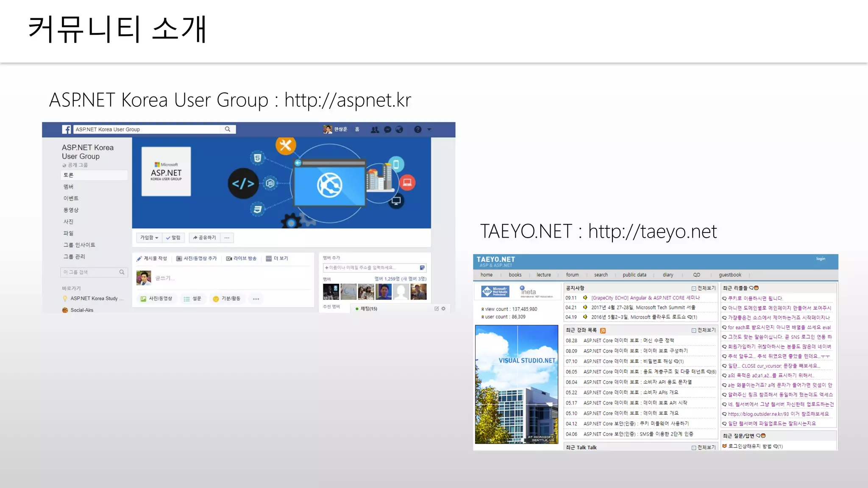Select 사진 in the group sidebar
Viewport: 868px width, 488px height.
[x=69, y=222]
